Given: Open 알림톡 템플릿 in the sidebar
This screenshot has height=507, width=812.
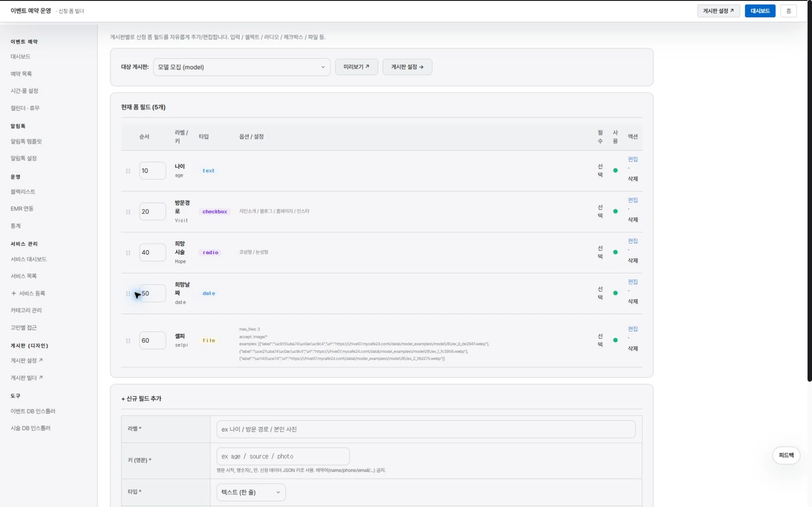Looking at the screenshot, I should (x=26, y=141).
